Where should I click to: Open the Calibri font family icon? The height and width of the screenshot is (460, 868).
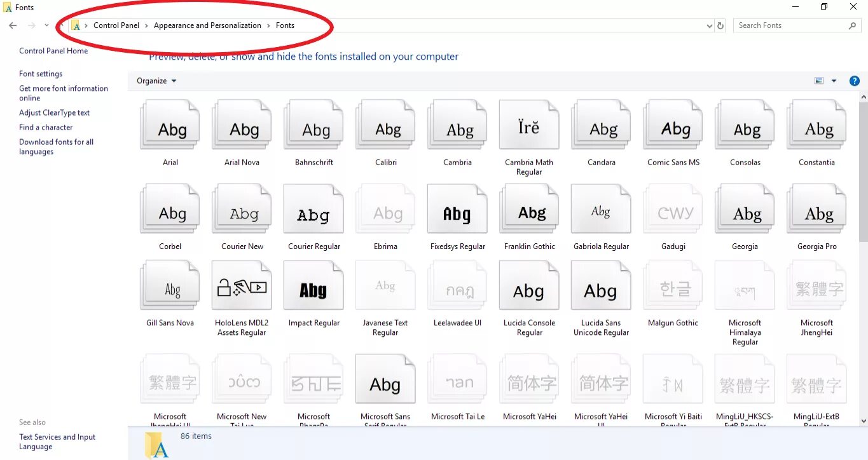click(x=385, y=125)
